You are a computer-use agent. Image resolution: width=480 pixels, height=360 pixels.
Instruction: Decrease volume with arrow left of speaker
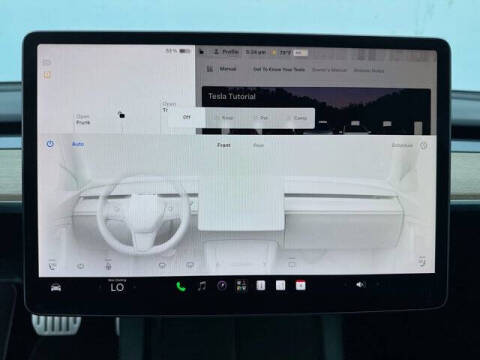point(345,285)
